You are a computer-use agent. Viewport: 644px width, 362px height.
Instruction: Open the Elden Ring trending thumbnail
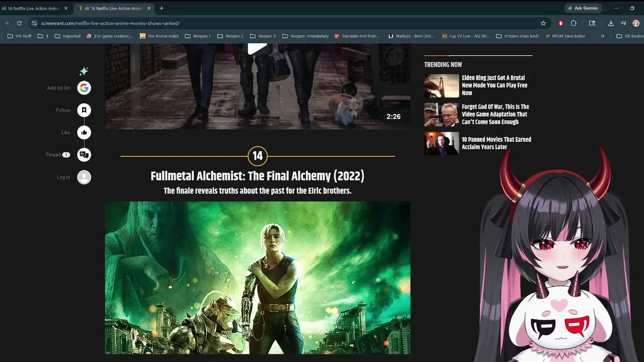[x=441, y=85]
